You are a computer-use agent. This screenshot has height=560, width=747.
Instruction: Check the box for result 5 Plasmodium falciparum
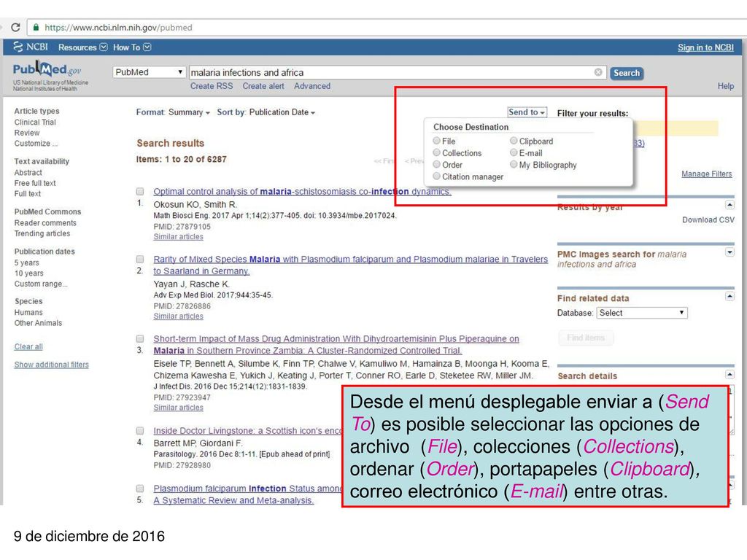tap(140, 488)
